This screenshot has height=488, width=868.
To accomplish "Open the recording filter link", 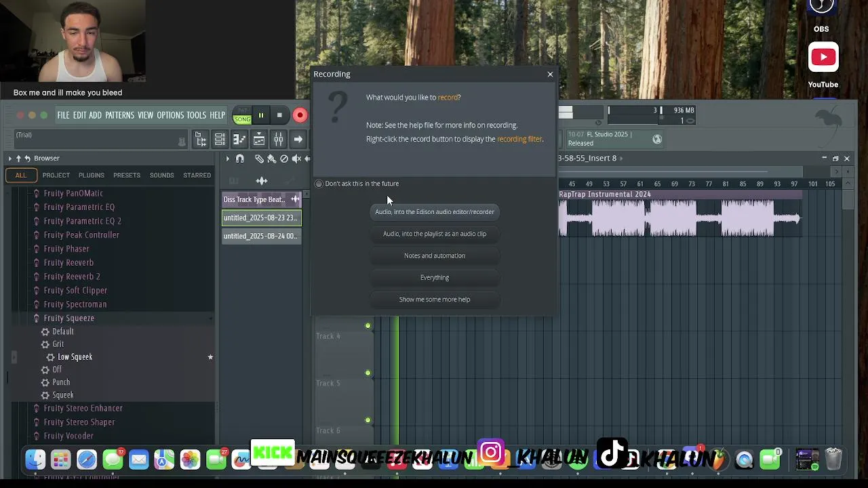I will 519,139.
